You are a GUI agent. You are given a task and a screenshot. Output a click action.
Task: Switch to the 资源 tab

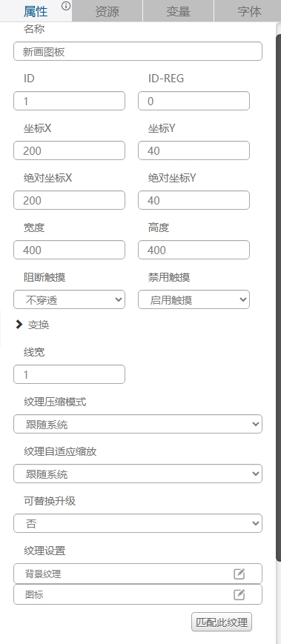pos(107,11)
